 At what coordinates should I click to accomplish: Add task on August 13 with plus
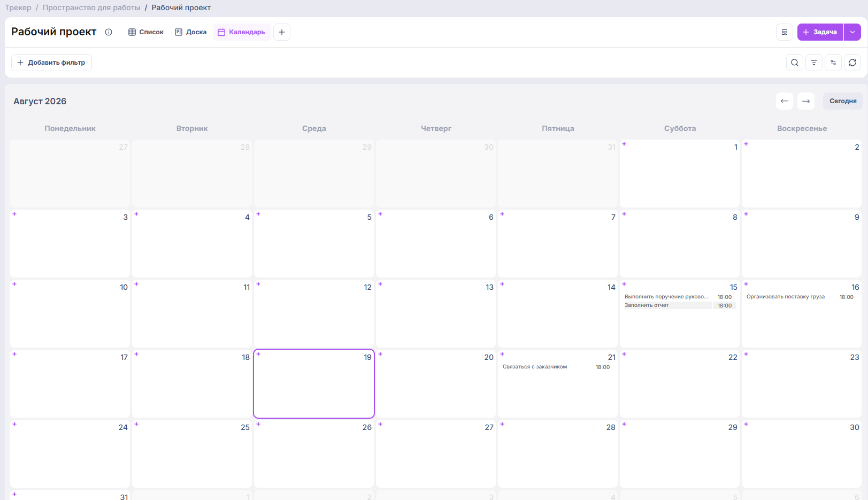(x=380, y=284)
